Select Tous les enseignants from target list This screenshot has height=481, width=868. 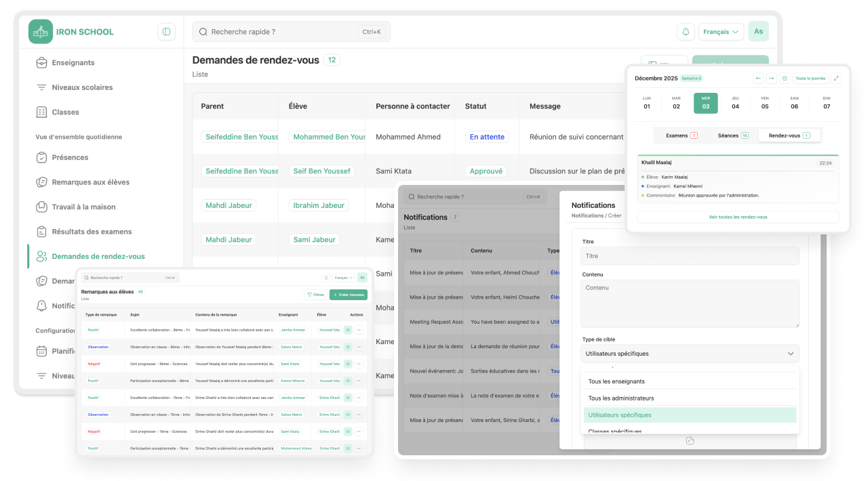[616, 381]
